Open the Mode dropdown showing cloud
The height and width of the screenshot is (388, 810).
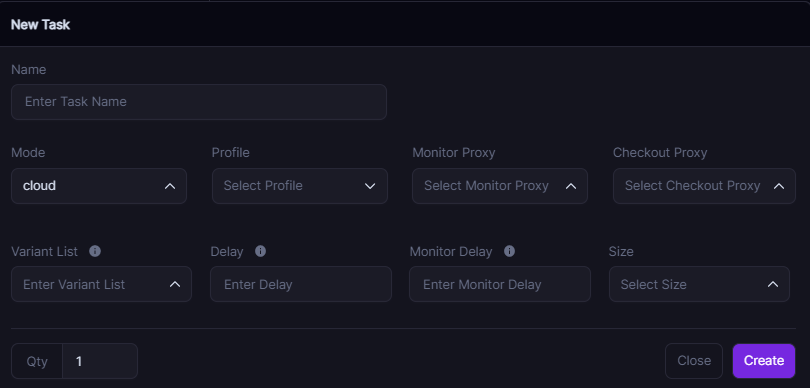click(99, 186)
